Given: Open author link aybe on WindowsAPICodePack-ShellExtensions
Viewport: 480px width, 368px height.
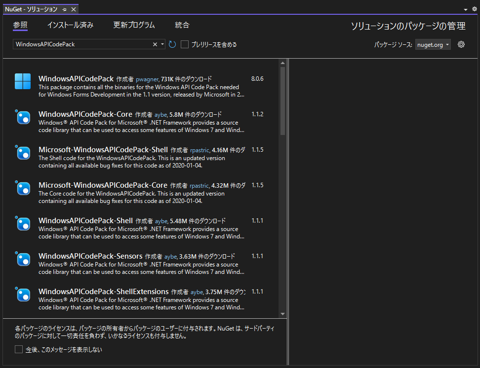Looking at the screenshot, I should click(197, 292).
